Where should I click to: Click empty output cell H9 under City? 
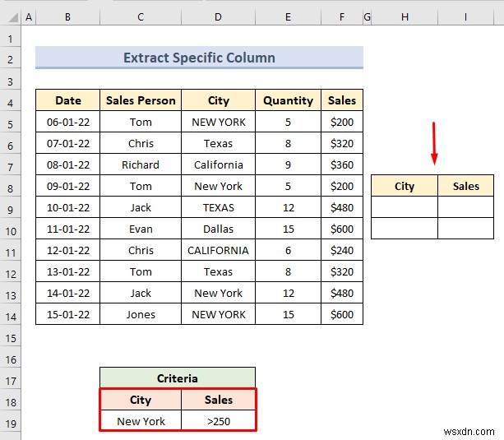[405, 207]
